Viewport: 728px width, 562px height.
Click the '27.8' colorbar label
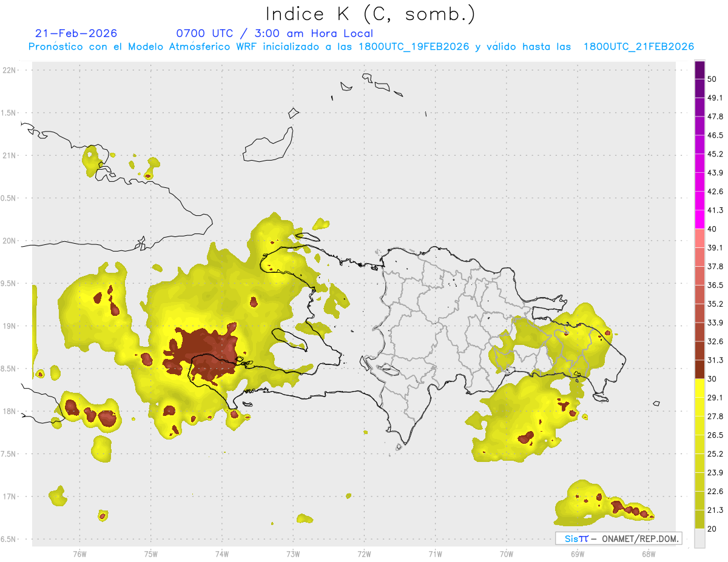[715, 416]
